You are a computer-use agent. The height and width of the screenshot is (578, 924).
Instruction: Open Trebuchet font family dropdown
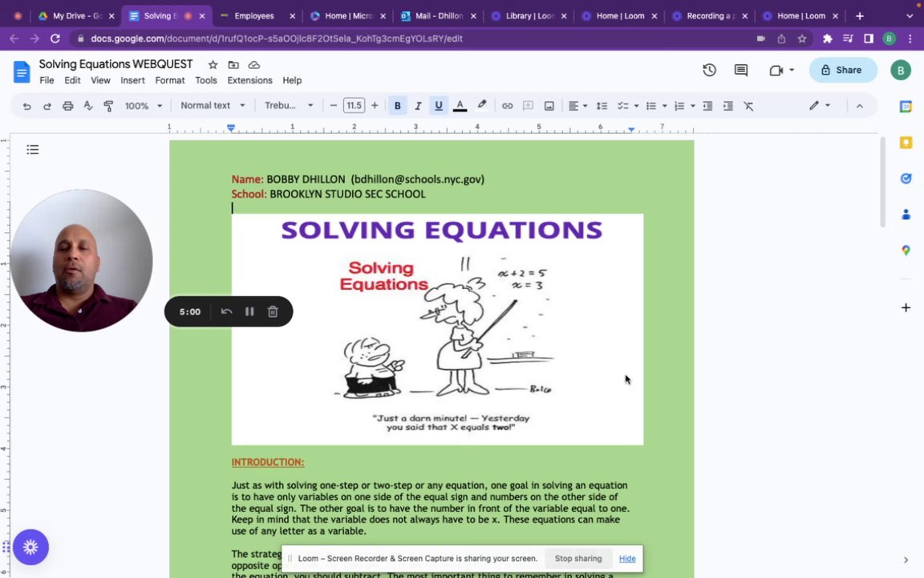tap(289, 106)
